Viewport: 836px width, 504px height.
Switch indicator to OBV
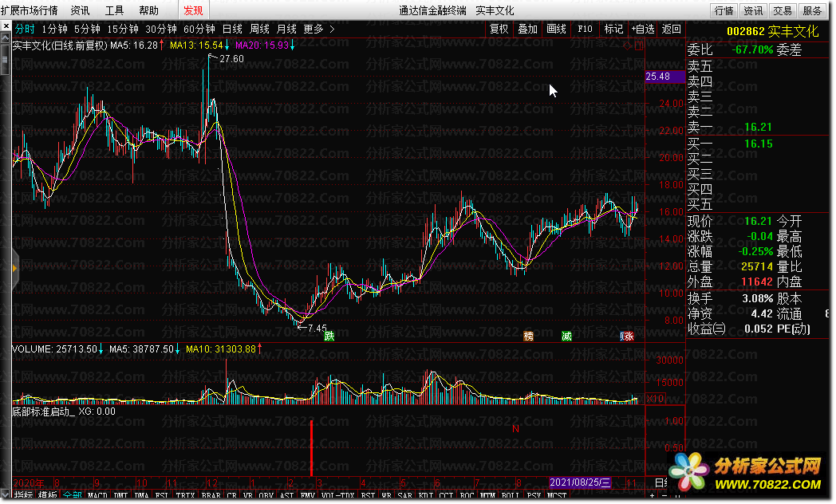click(x=266, y=495)
